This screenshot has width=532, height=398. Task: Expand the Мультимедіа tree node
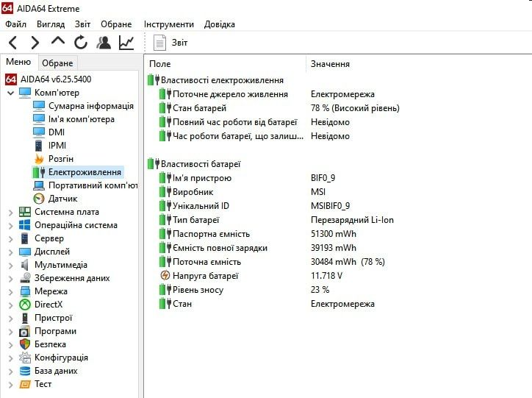pyautogui.click(x=10, y=266)
